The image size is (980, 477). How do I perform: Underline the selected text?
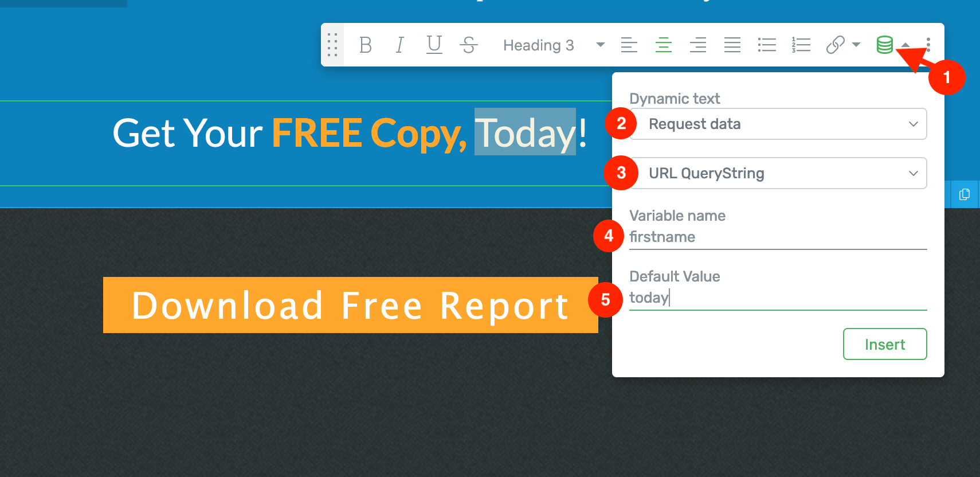click(x=434, y=45)
